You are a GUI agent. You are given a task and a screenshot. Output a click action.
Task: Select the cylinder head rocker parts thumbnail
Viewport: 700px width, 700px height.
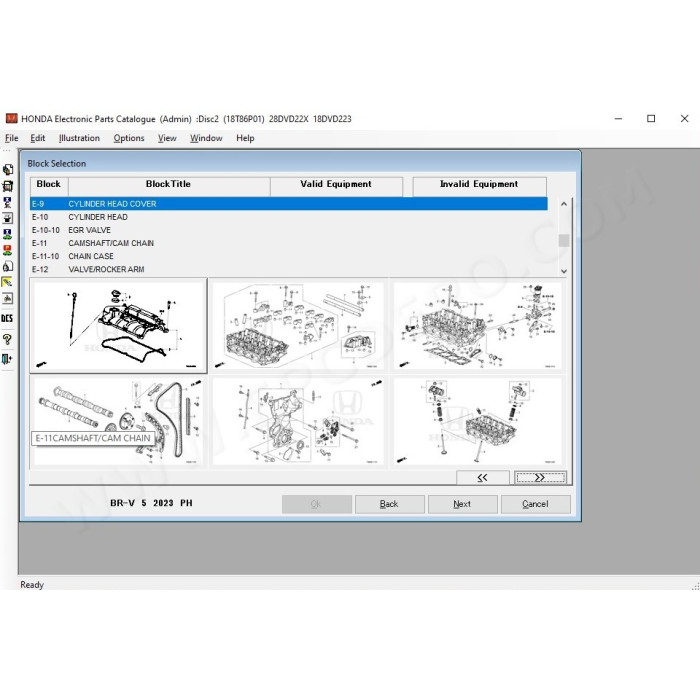(x=298, y=325)
